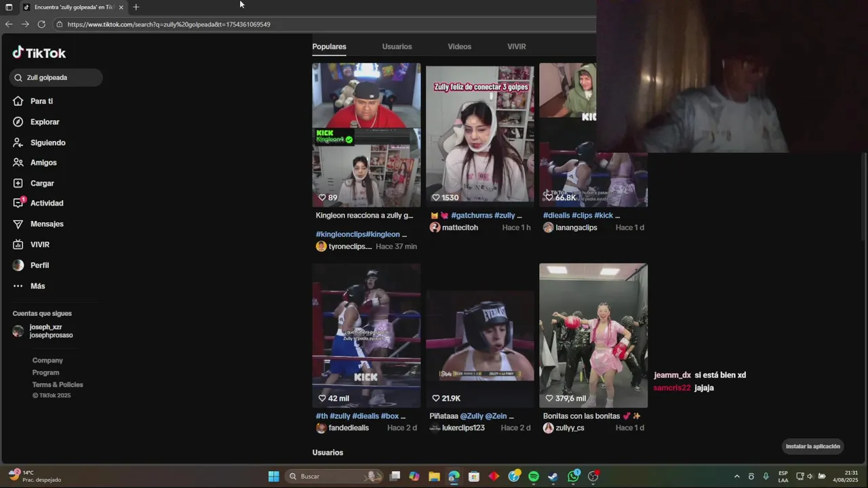Open the lanangaclips user profile
The image size is (868, 488).
(x=576, y=228)
